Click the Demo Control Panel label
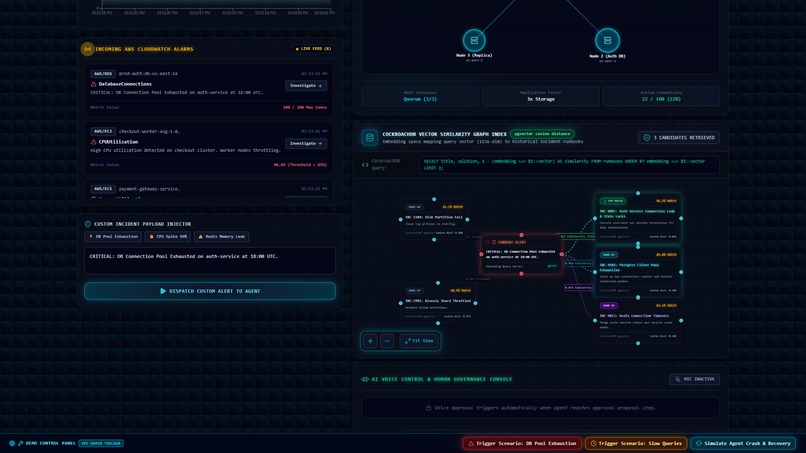The image size is (806, 453). (x=50, y=443)
